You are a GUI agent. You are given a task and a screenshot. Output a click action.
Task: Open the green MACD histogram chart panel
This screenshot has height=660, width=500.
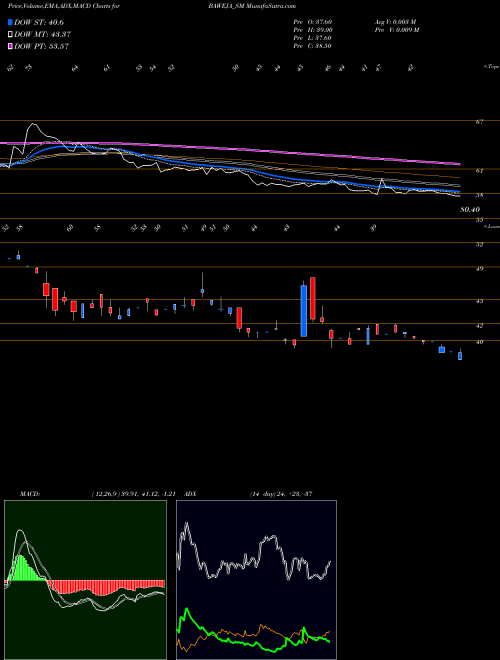85,580
